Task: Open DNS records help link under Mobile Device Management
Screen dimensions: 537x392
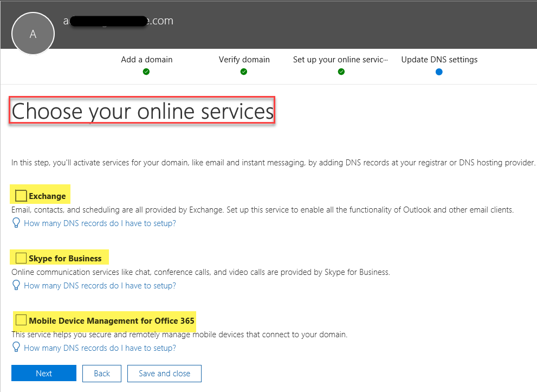Action: 100,348
